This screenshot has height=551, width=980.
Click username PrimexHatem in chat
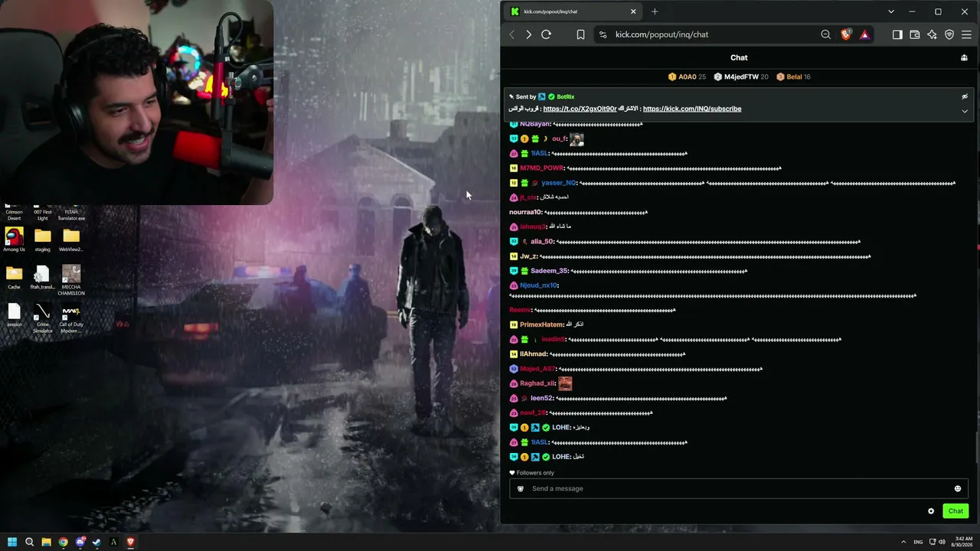(x=541, y=324)
